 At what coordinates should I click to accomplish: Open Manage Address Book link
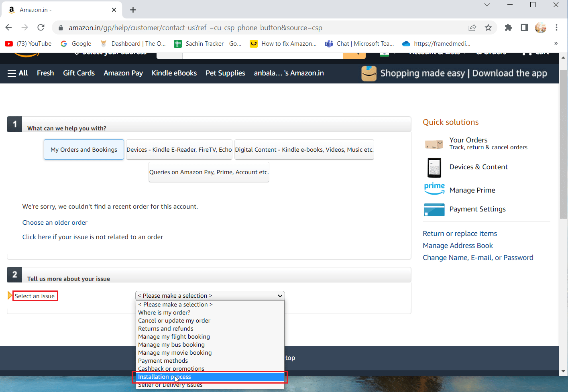point(458,246)
